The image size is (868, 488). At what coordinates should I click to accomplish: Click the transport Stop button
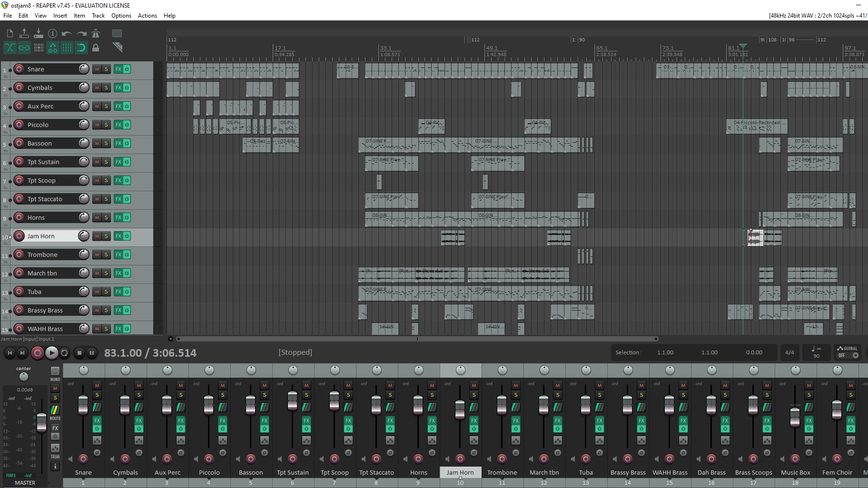point(79,353)
